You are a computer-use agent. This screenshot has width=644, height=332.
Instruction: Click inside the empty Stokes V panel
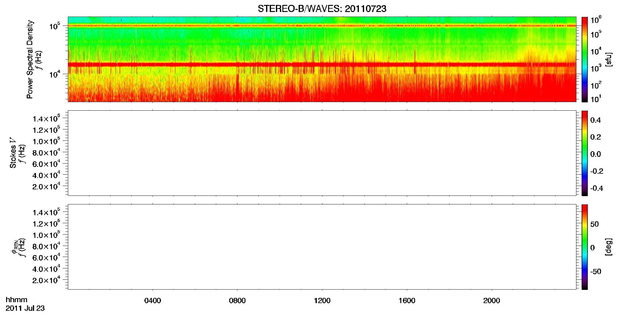point(322,153)
